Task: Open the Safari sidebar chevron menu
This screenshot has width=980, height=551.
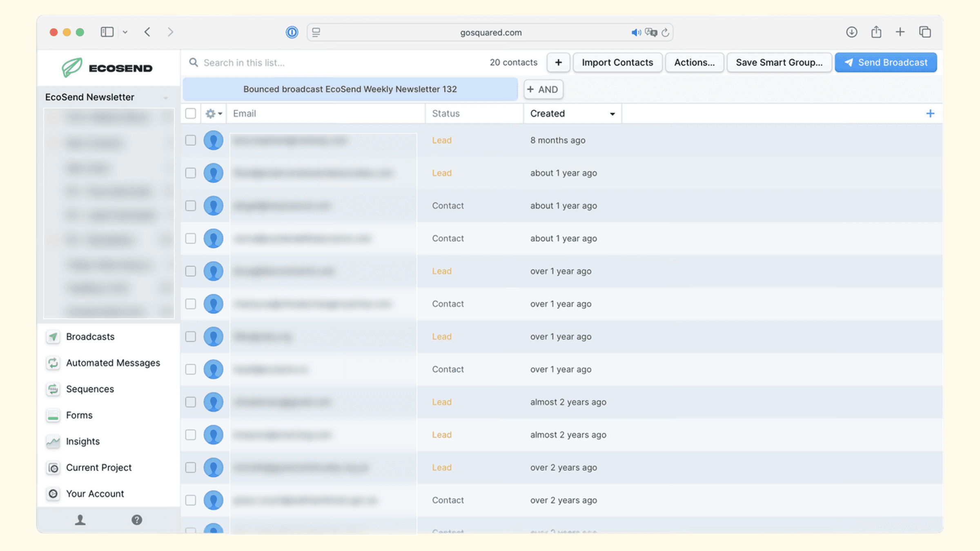Action: (125, 32)
